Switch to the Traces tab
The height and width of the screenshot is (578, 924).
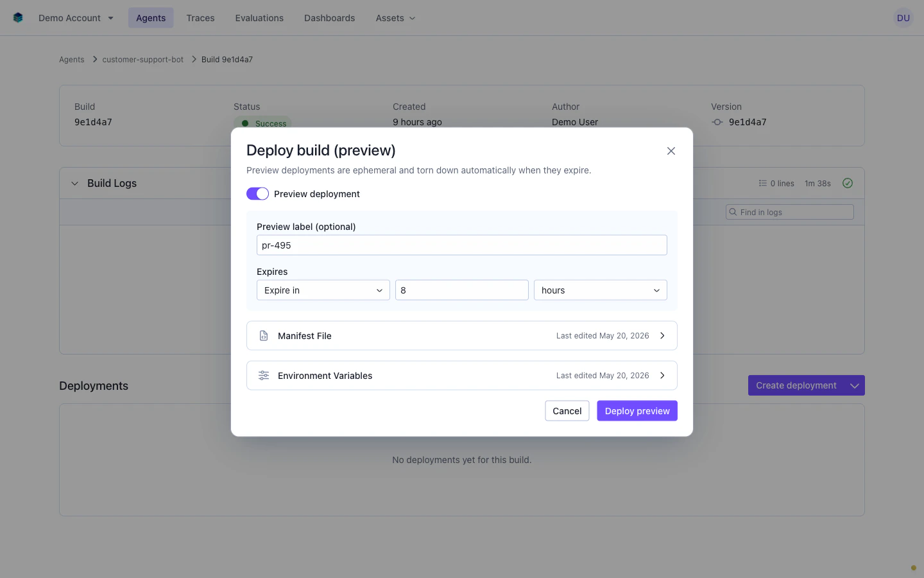pos(200,18)
